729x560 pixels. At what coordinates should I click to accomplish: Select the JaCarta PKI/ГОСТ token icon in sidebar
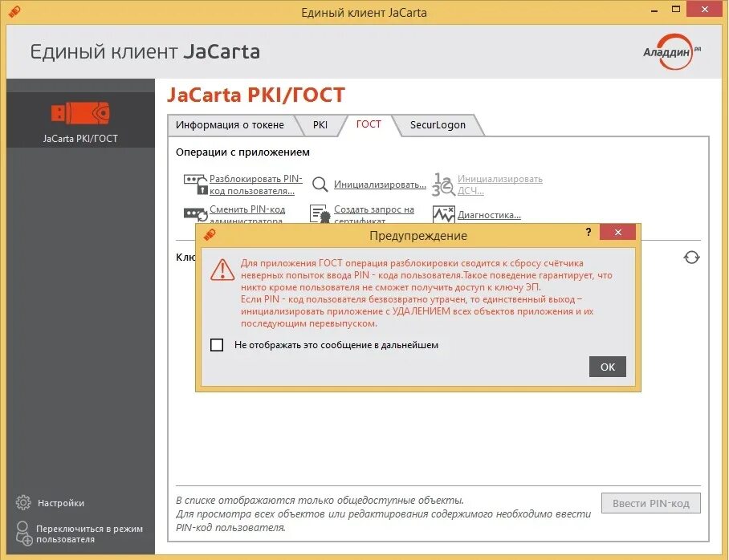(80, 113)
